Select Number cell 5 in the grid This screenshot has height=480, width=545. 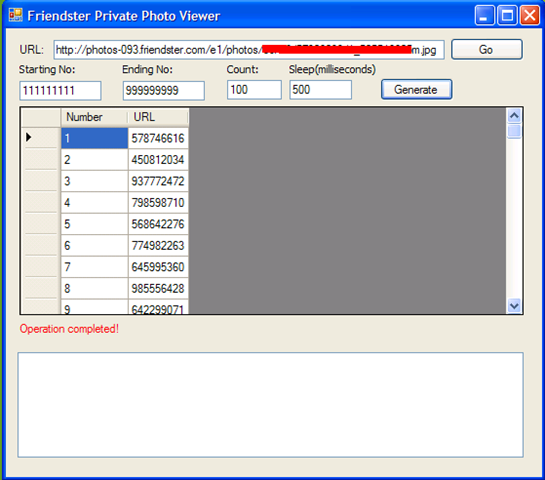95,224
